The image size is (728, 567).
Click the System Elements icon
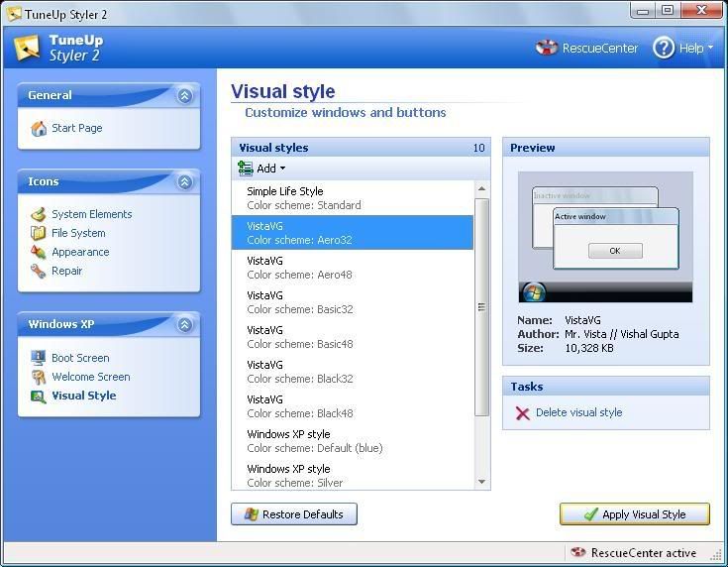pyautogui.click(x=39, y=214)
